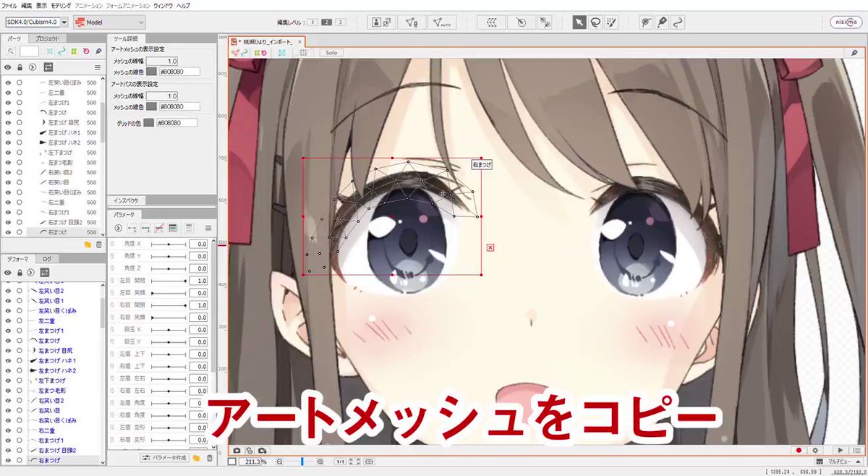Select the Lasso selection tool
This screenshot has height=476, width=868.
[595, 22]
